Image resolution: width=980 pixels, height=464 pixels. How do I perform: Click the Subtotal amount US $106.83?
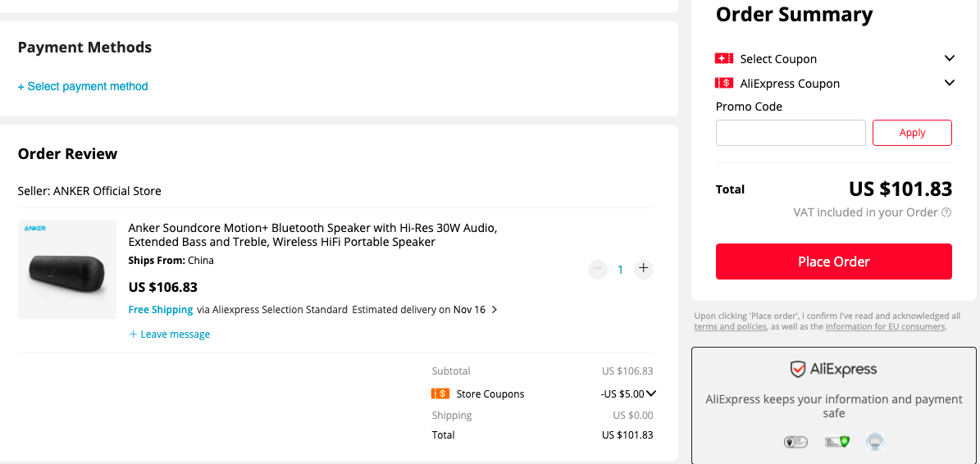627,371
